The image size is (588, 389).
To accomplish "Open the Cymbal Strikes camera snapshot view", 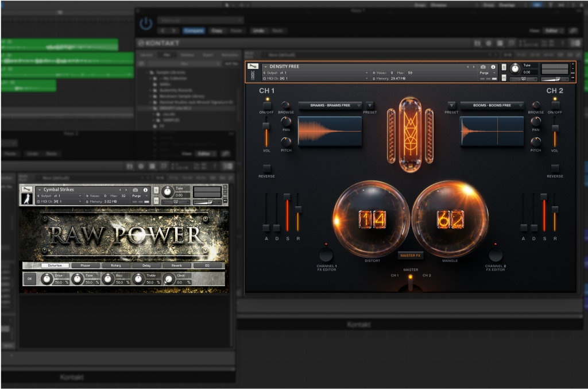I will pos(136,190).
